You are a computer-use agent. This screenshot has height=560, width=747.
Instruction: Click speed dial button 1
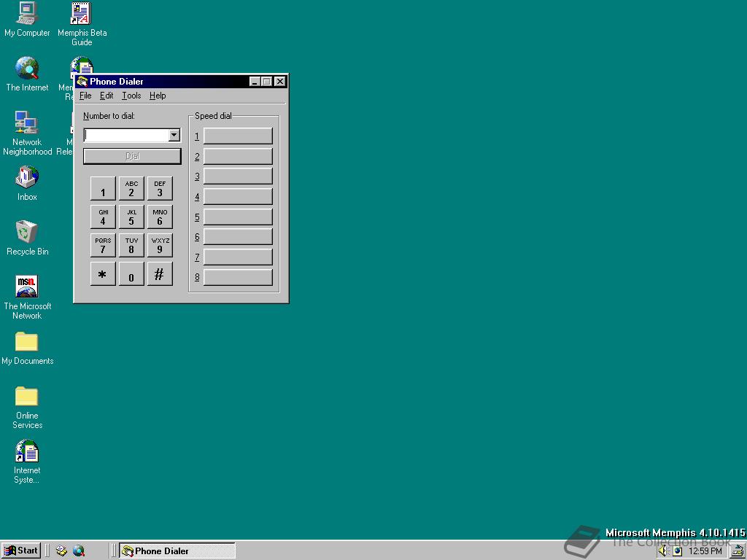(239, 136)
